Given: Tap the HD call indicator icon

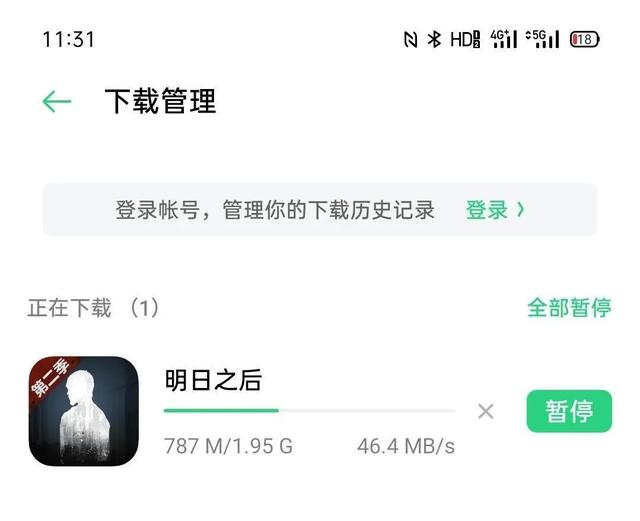Looking at the screenshot, I should coord(465,40).
